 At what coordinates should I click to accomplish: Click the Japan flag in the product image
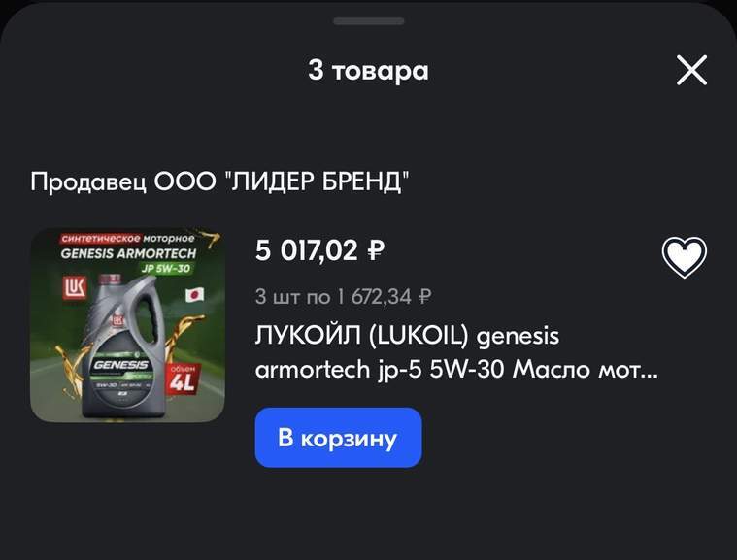click(x=194, y=295)
